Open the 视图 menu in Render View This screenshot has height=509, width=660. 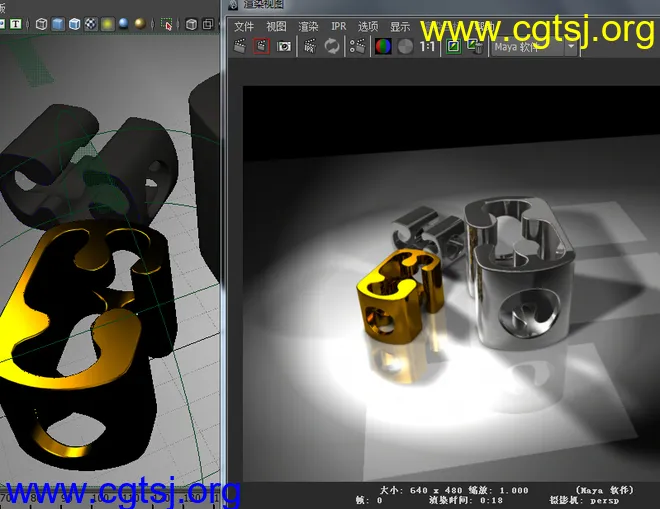[276, 27]
